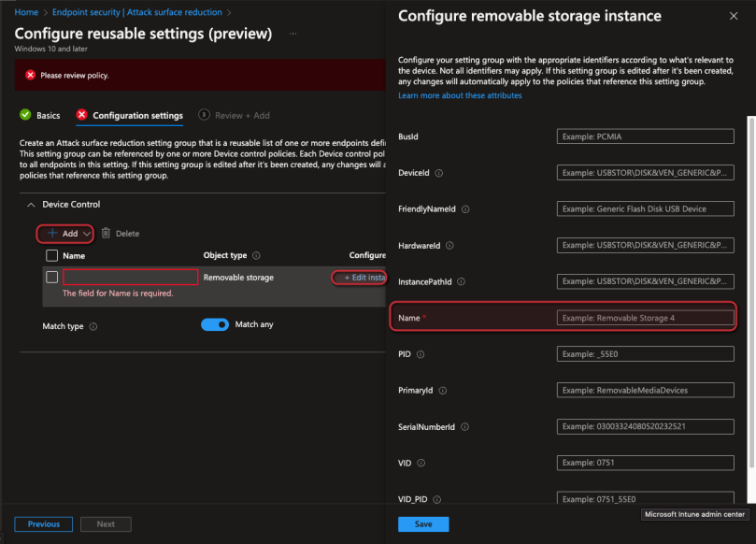Open Learn more about these attributes link

tap(460, 95)
